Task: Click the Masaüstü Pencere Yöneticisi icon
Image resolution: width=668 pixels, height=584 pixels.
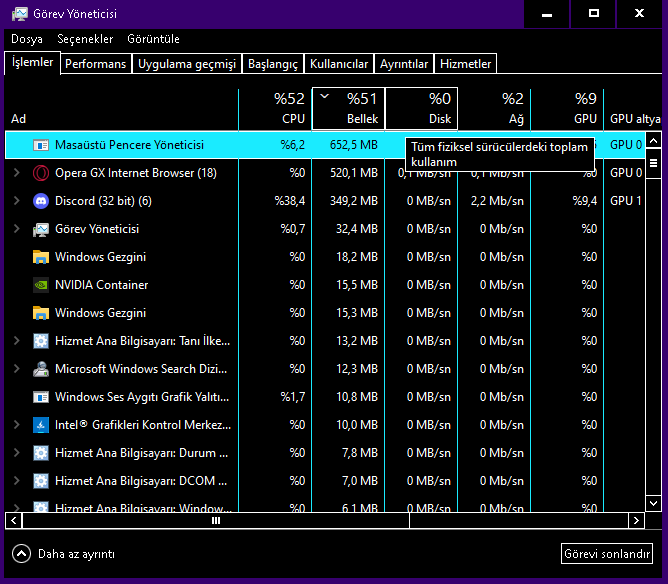Action: pos(41,145)
